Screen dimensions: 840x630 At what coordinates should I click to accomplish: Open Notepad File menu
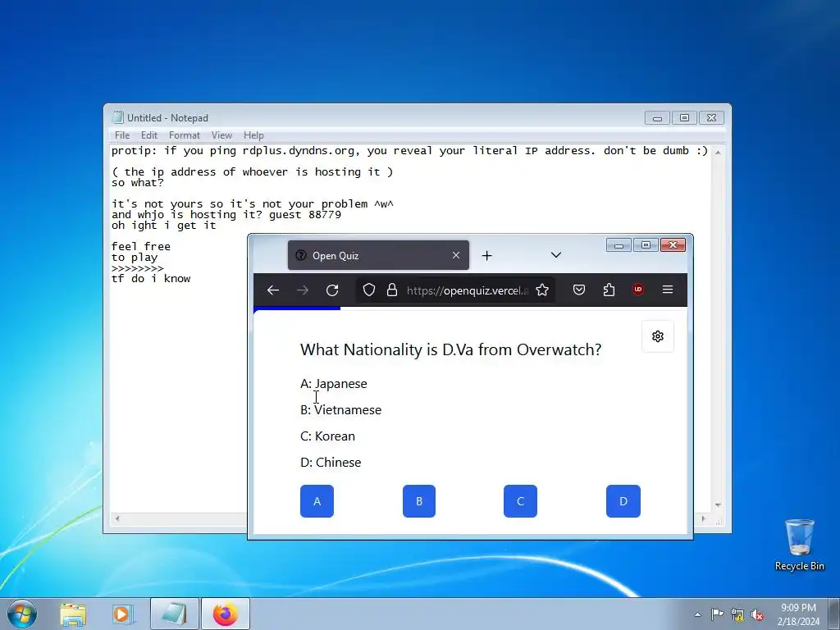tap(122, 135)
